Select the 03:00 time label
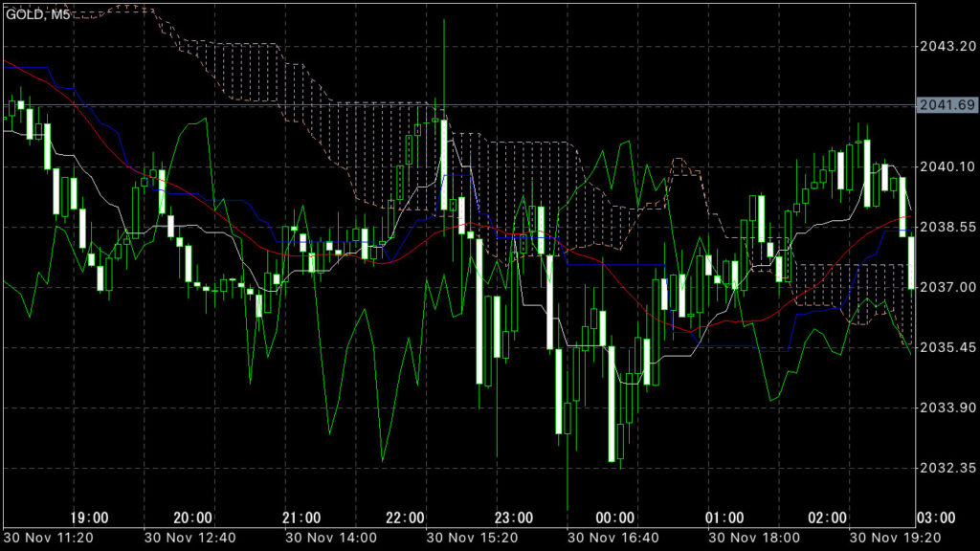The width and height of the screenshot is (980, 551). tap(935, 518)
